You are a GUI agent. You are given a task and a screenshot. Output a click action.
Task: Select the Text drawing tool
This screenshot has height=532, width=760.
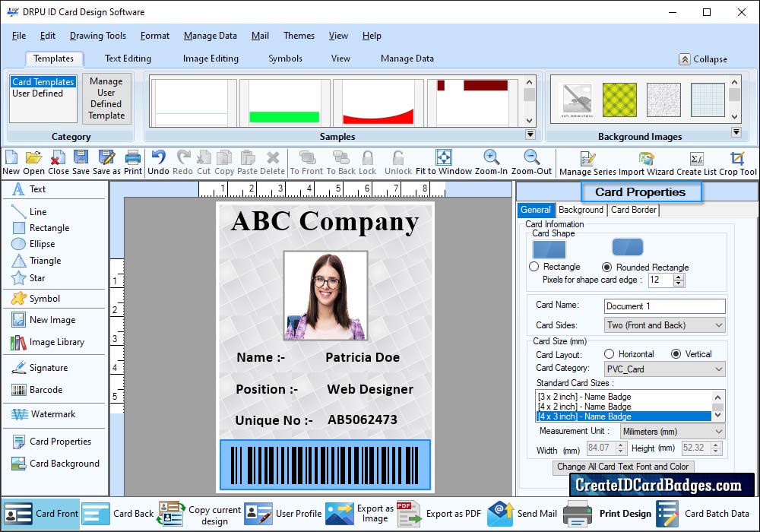tap(29, 189)
